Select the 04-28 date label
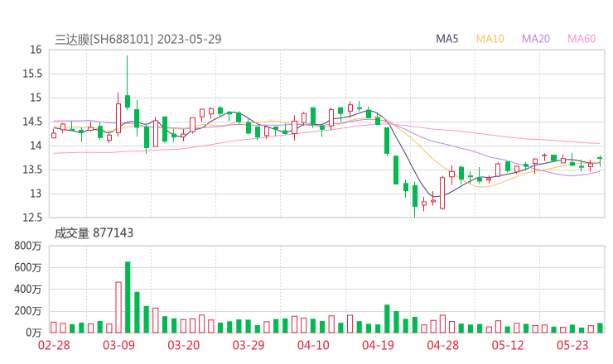Screen dimensions: 613x364 443,345
